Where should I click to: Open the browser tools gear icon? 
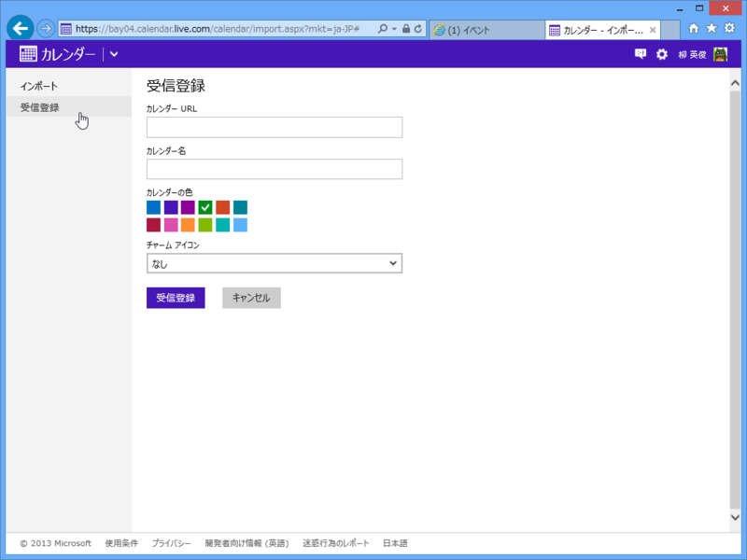pyautogui.click(x=729, y=28)
